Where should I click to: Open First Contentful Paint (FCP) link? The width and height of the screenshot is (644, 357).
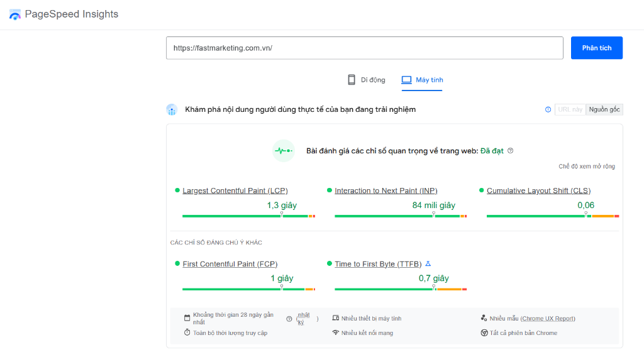tap(230, 264)
